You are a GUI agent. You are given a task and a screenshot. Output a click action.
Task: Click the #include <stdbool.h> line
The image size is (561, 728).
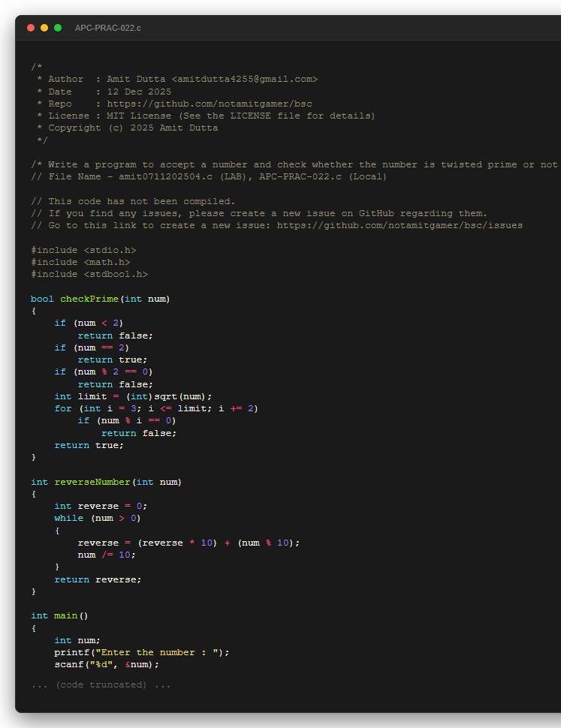pos(89,274)
